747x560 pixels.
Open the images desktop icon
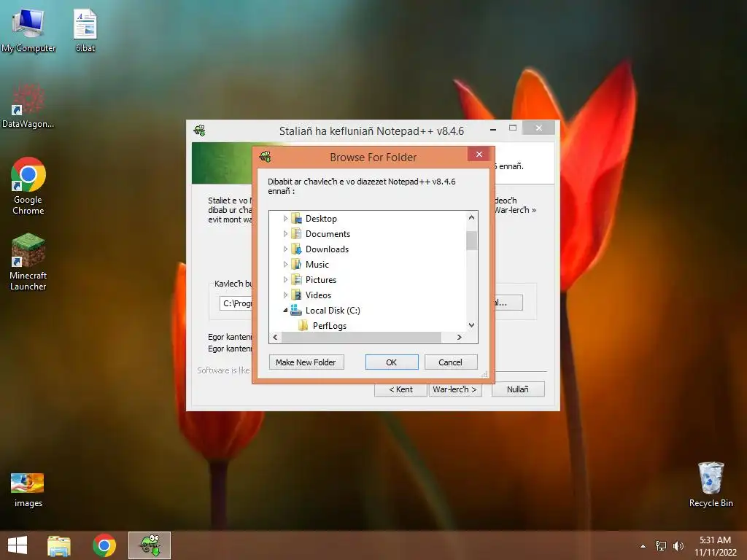(x=28, y=489)
